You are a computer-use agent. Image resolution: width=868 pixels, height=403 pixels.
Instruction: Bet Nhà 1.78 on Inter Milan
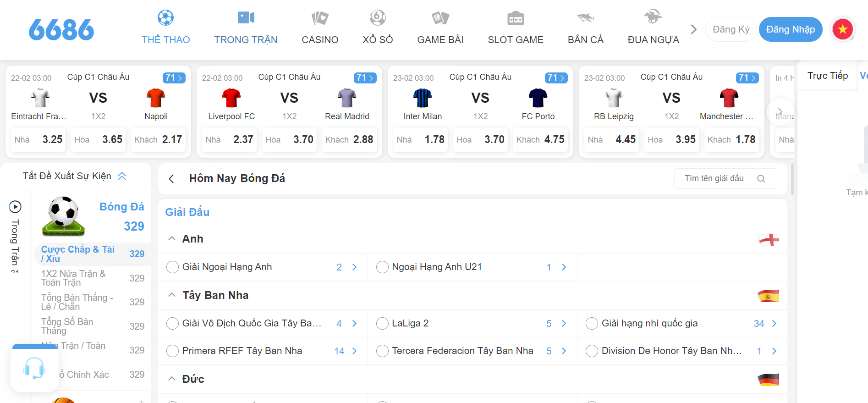pos(420,139)
